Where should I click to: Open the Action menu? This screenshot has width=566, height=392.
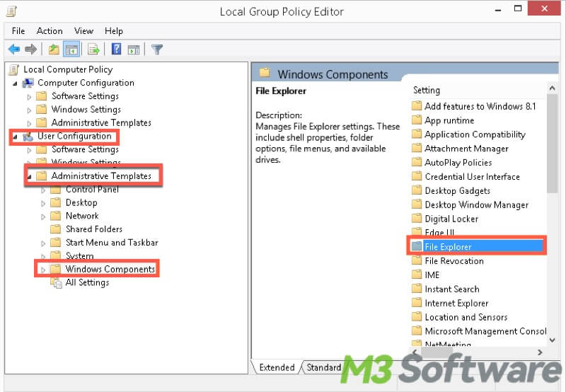(50, 31)
